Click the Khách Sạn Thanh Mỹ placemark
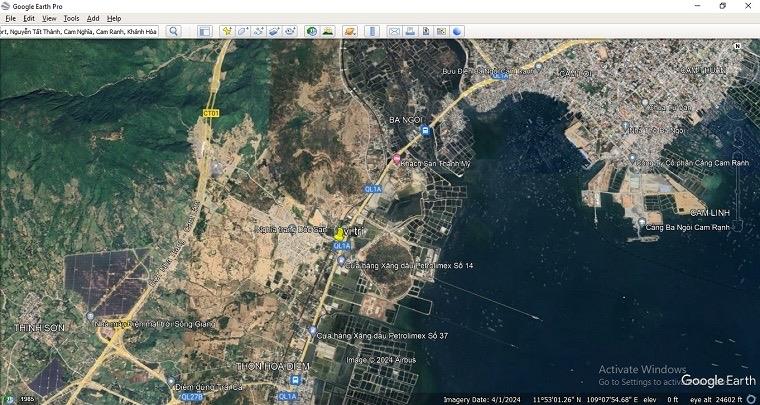This screenshot has width=760, height=405. (x=397, y=161)
